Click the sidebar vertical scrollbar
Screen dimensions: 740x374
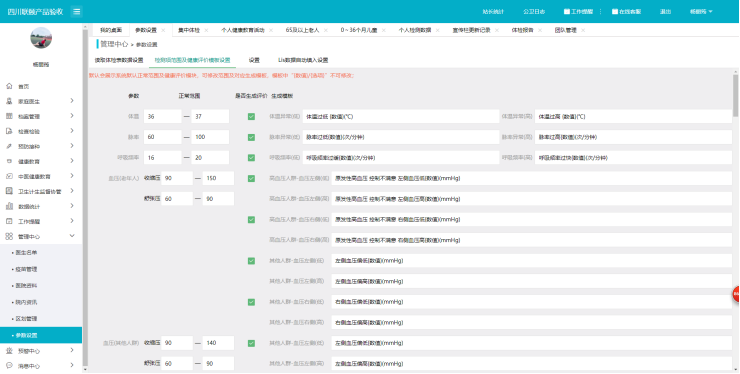[x=85, y=198]
